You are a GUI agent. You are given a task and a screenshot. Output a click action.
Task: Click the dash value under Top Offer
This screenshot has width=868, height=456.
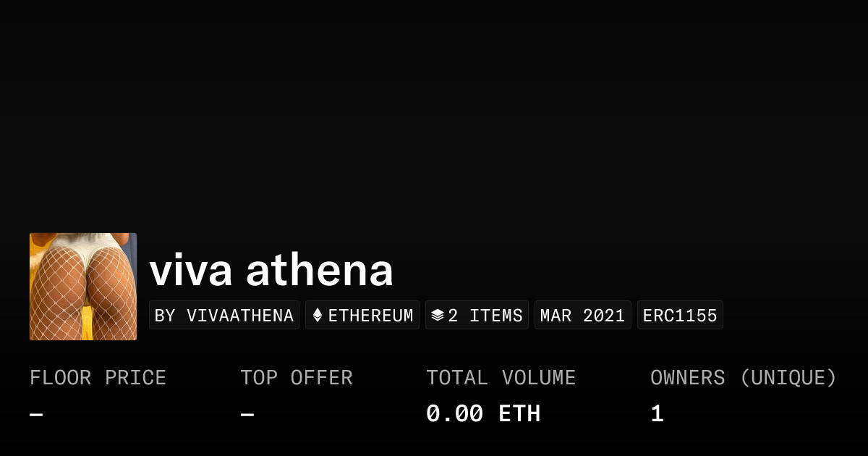point(247,414)
